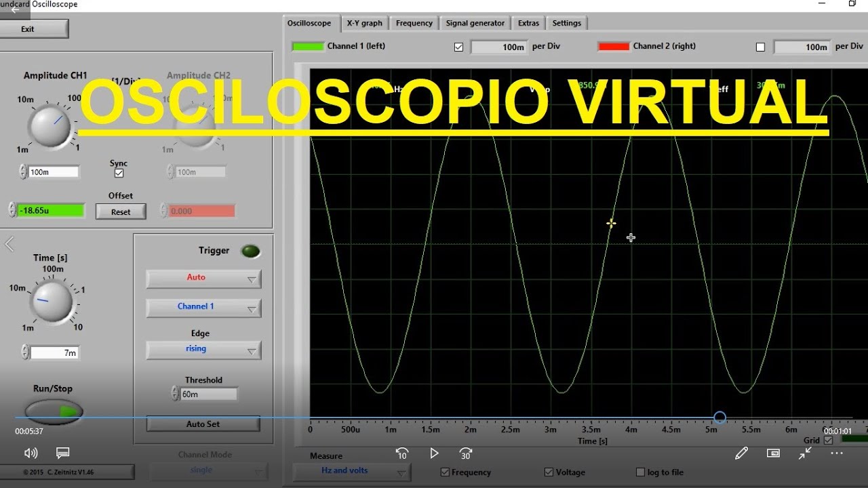Click the Threshold 60m input field

pyautogui.click(x=209, y=394)
